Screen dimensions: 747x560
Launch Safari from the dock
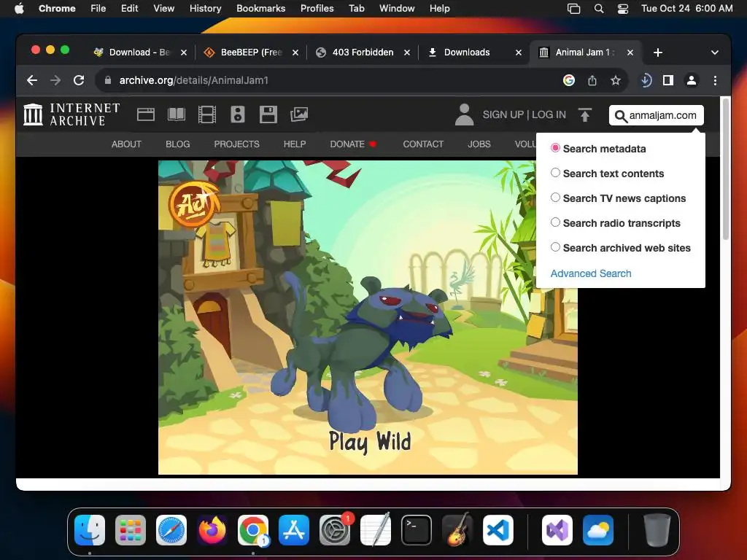click(x=171, y=530)
